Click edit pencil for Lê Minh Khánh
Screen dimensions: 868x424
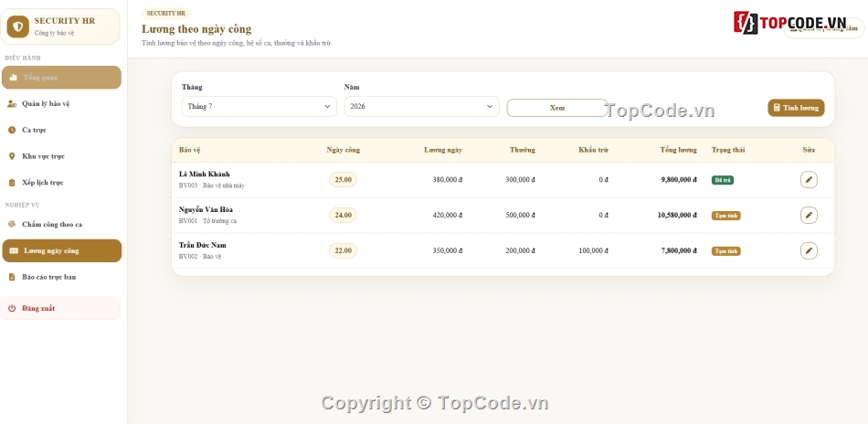tap(809, 180)
